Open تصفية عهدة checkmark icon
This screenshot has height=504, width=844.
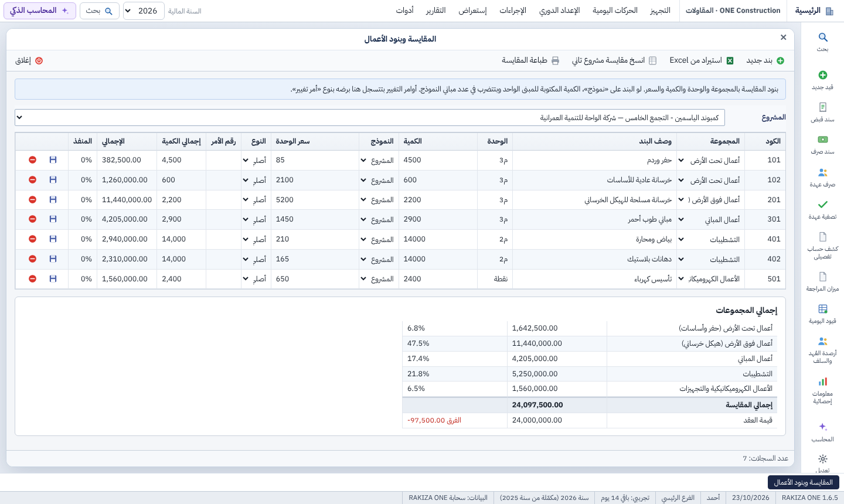(823, 205)
